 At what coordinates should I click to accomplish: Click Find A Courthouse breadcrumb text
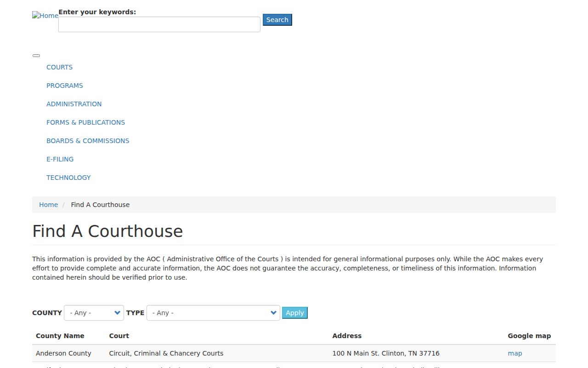coord(100,205)
